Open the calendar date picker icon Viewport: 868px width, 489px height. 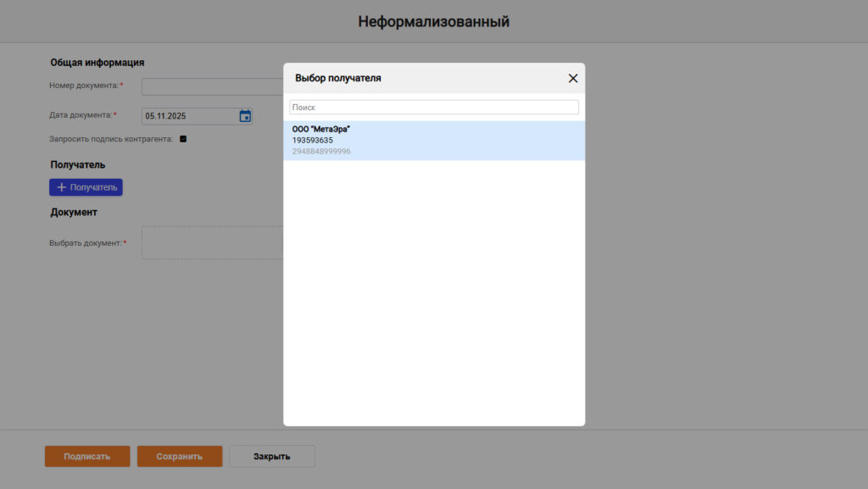click(245, 116)
